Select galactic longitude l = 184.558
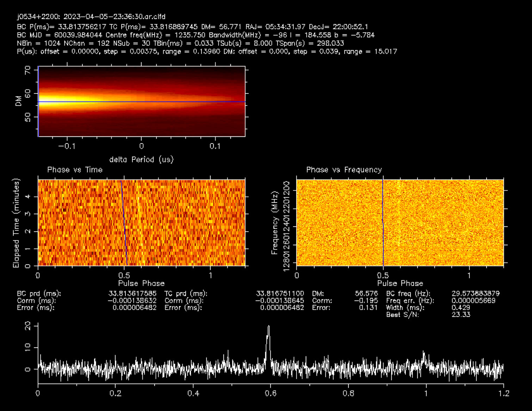Screen dimensions: 532x411 tap(310, 35)
